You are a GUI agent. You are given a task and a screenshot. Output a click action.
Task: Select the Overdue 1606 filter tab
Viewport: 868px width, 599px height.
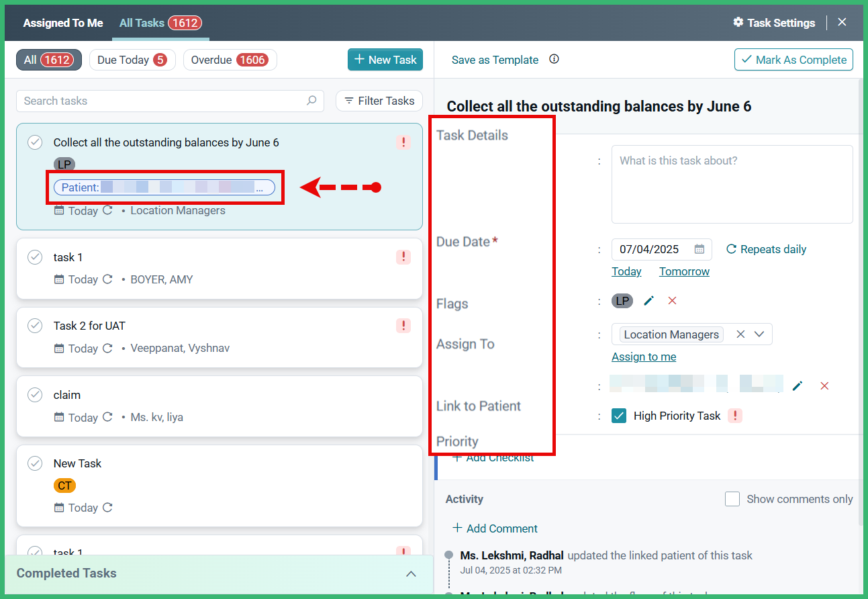230,60
